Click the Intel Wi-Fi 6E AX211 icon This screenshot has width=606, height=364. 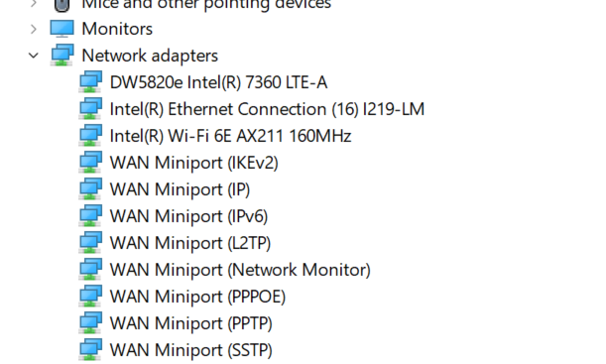[90, 135]
